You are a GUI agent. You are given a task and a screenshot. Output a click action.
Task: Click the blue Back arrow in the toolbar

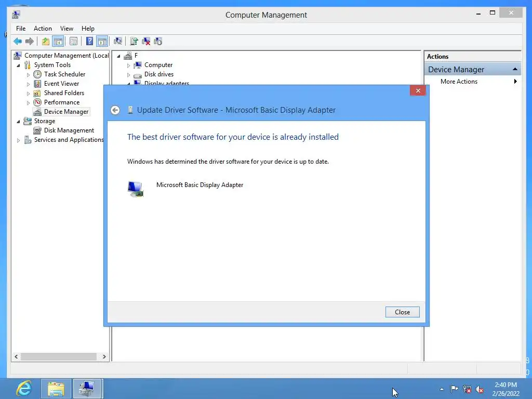coord(18,42)
